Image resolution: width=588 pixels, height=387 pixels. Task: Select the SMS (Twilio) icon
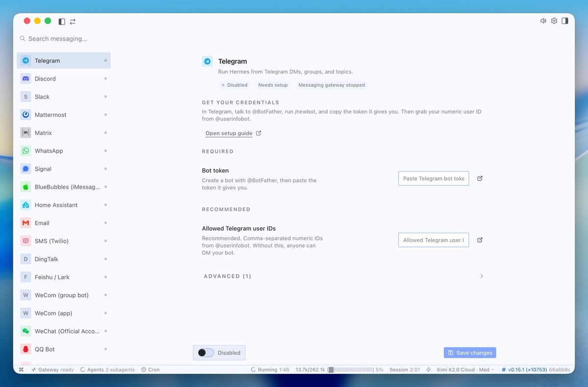point(26,241)
